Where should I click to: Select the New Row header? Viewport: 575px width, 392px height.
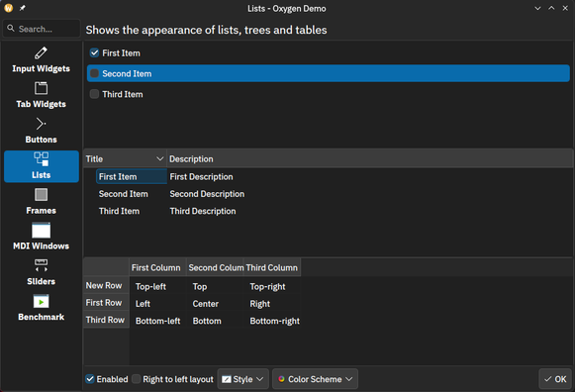pos(106,285)
